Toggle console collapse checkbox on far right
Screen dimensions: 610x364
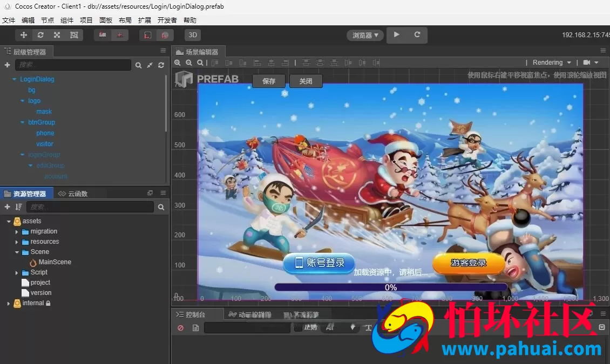[x=602, y=327]
